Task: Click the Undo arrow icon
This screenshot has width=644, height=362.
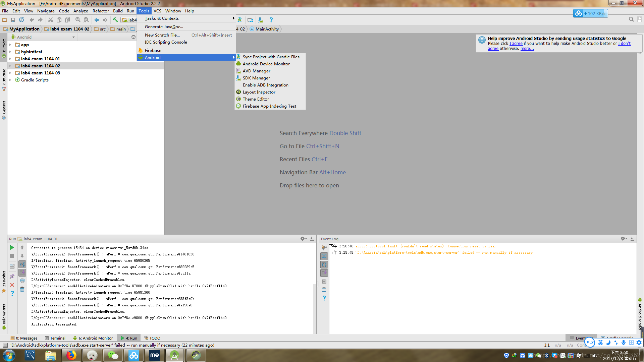Action: (x=32, y=20)
